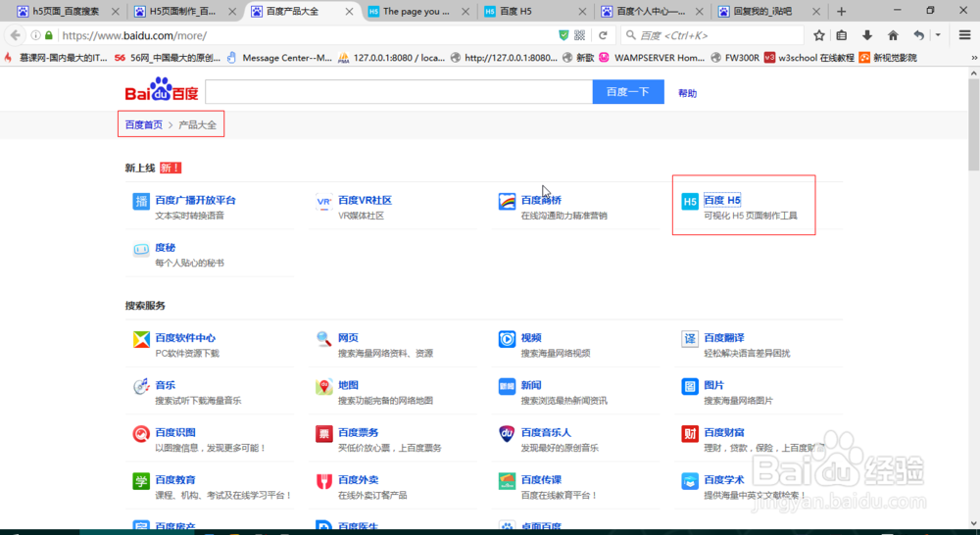Screen dimensions: 980x535
Task: Click the 地图 map pin icon
Action: pyautogui.click(x=323, y=386)
